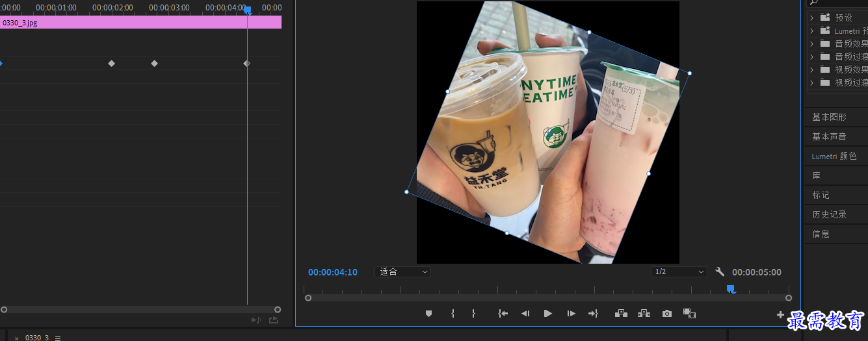Open the 基本声音 panel

829,136
